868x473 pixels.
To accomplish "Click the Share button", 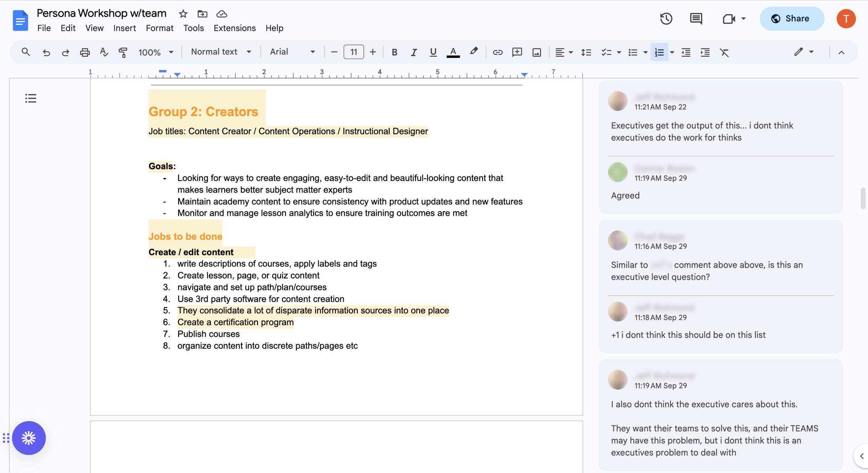I will pyautogui.click(x=791, y=18).
